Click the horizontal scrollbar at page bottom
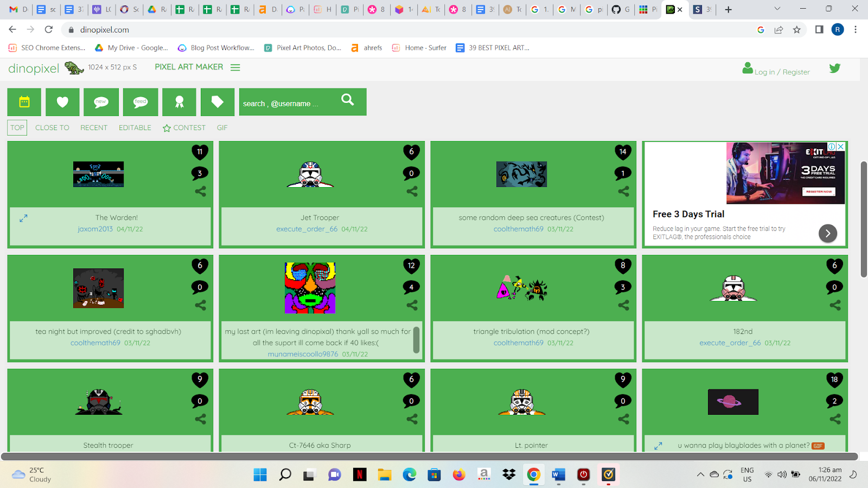 [429, 457]
